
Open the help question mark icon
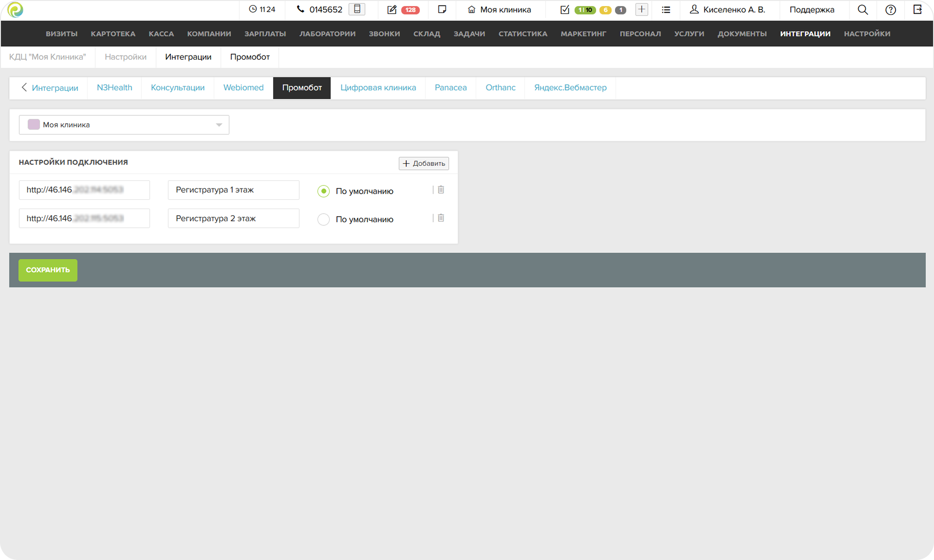click(891, 9)
